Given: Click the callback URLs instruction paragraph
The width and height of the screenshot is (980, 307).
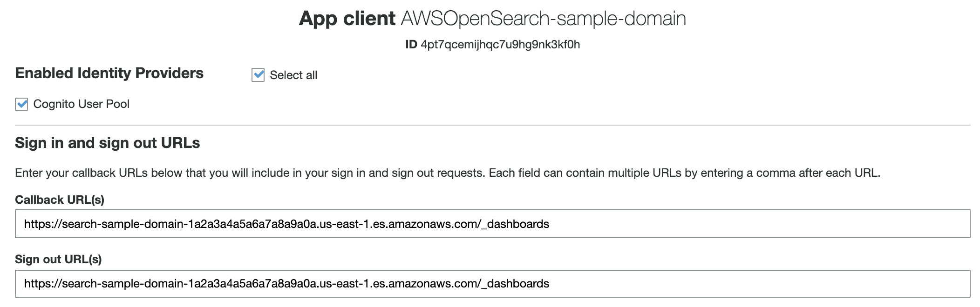Looking at the screenshot, I should (447, 173).
